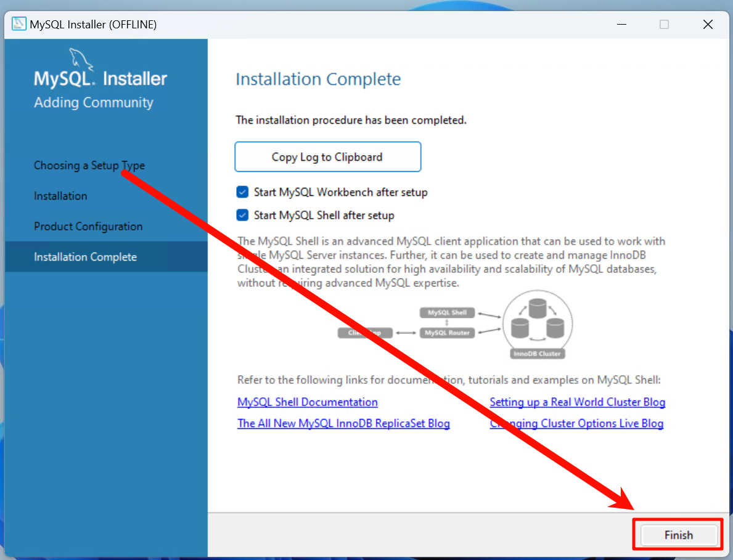Close the MySQL Installer window

point(708,24)
